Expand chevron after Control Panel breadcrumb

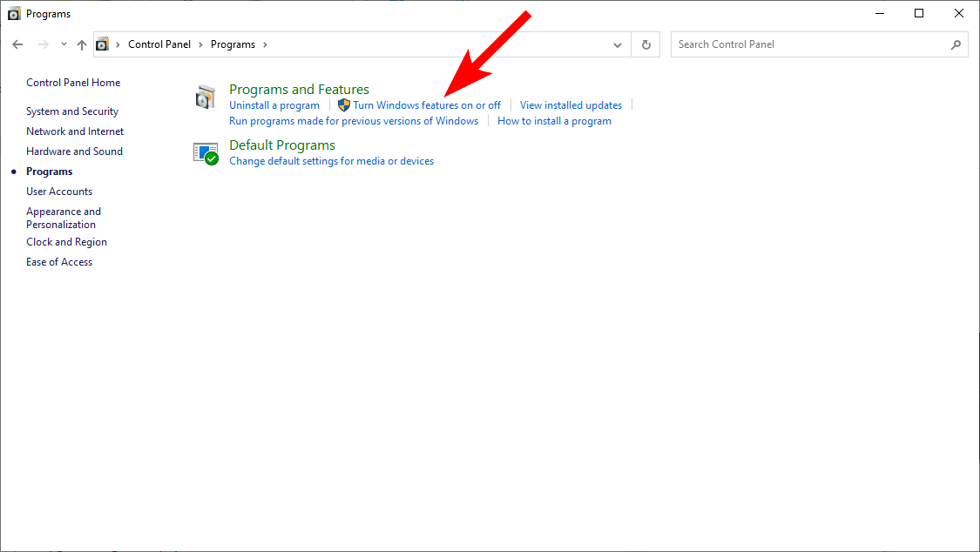click(200, 44)
